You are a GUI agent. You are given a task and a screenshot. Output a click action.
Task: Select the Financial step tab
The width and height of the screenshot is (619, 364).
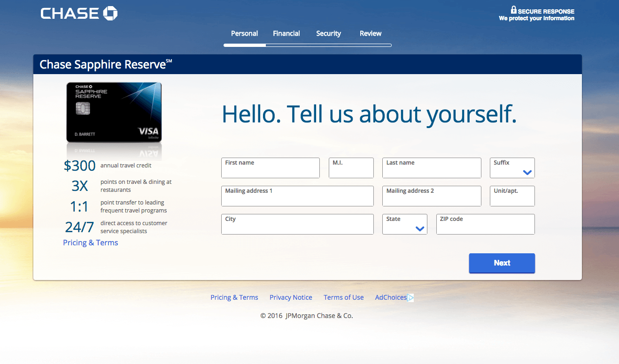286,33
